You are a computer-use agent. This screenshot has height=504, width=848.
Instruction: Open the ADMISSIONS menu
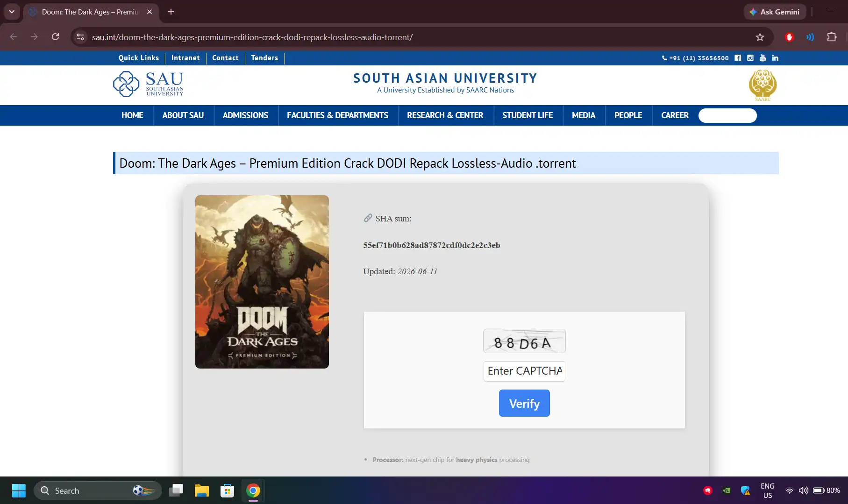(245, 115)
